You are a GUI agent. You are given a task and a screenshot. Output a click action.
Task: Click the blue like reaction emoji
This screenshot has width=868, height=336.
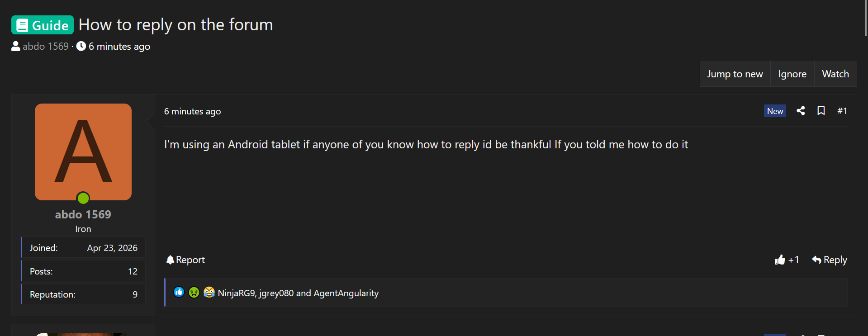pos(179,292)
